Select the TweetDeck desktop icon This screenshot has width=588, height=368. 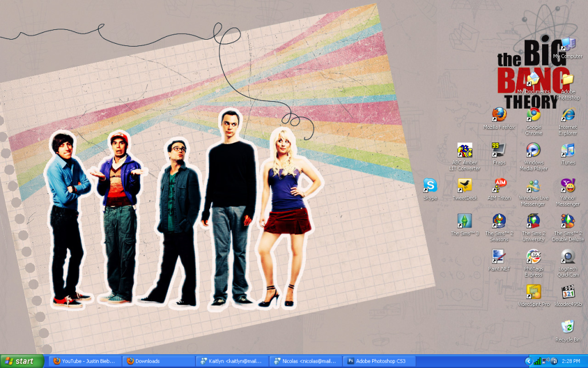465,189
